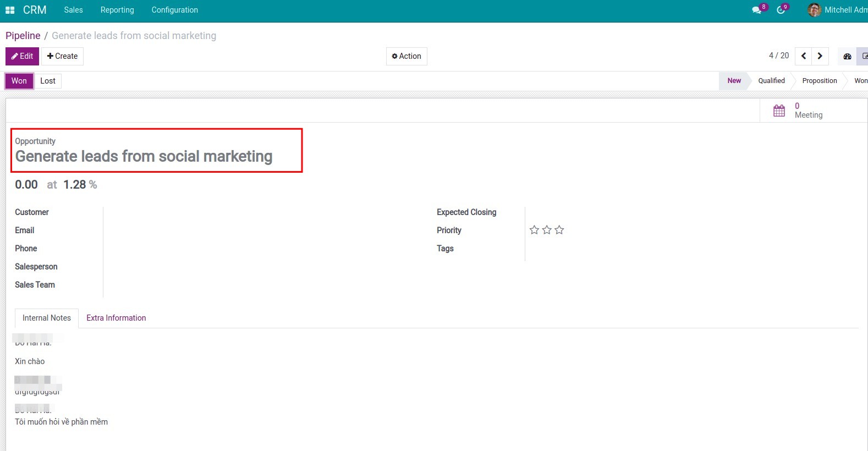This screenshot has width=868, height=451.
Task: Open the apps grid menu icon
Action: click(x=10, y=10)
